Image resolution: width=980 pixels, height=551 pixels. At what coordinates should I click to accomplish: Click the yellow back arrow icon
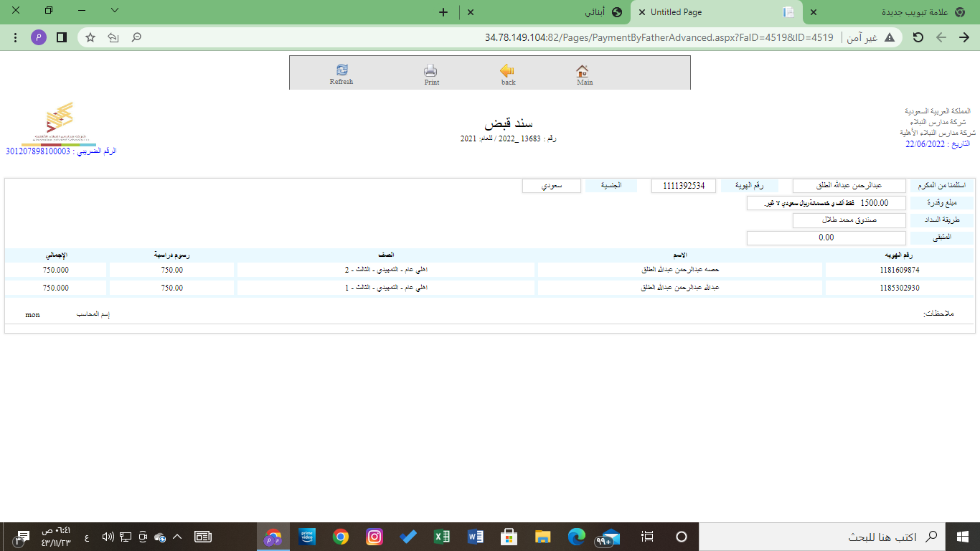pyautogui.click(x=507, y=70)
